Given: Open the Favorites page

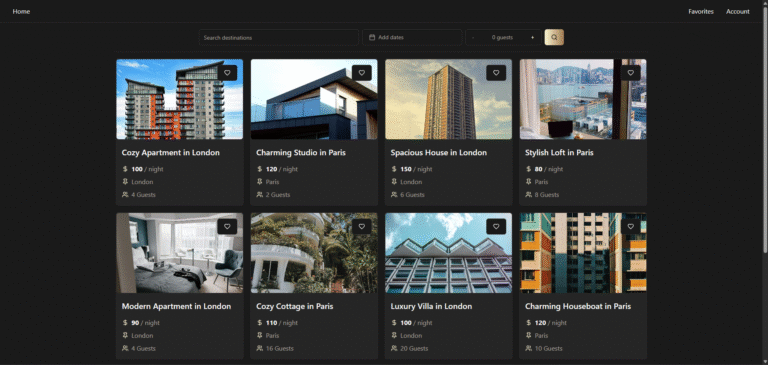Looking at the screenshot, I should click(701, 11).
